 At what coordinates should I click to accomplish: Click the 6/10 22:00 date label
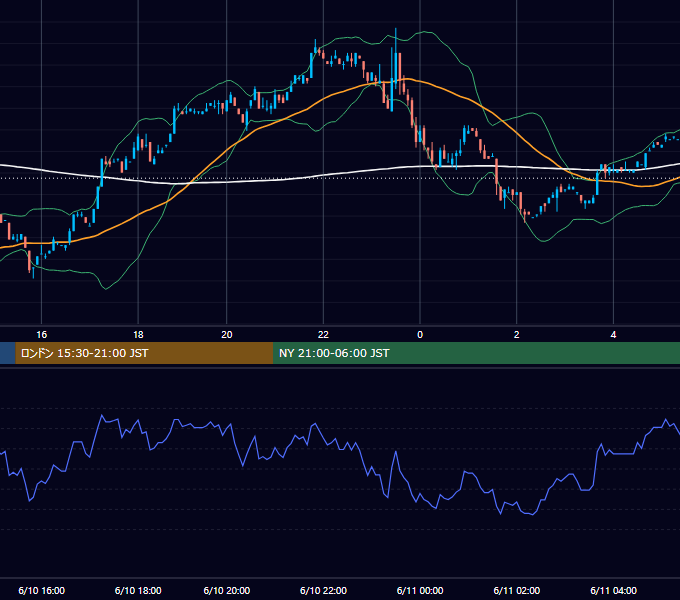(324, 590)
